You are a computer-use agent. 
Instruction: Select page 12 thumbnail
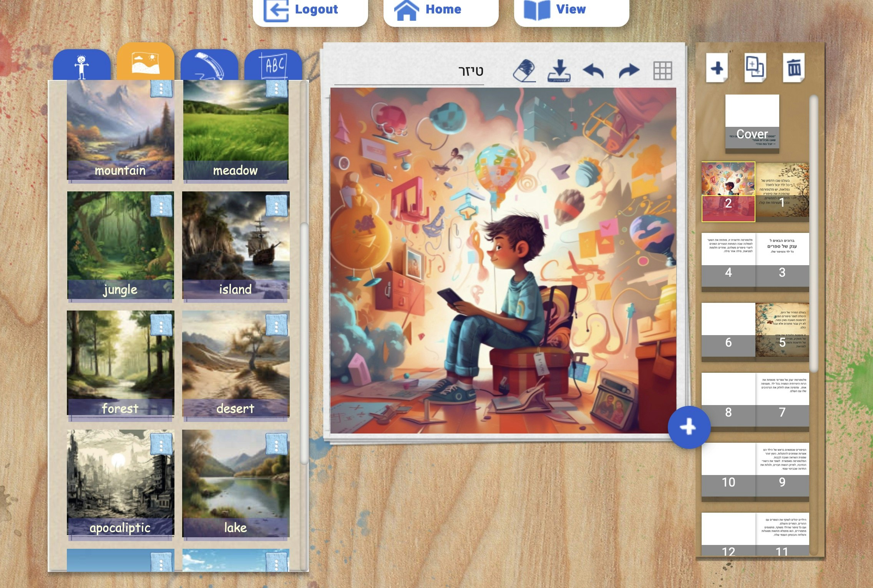[728, 534]
